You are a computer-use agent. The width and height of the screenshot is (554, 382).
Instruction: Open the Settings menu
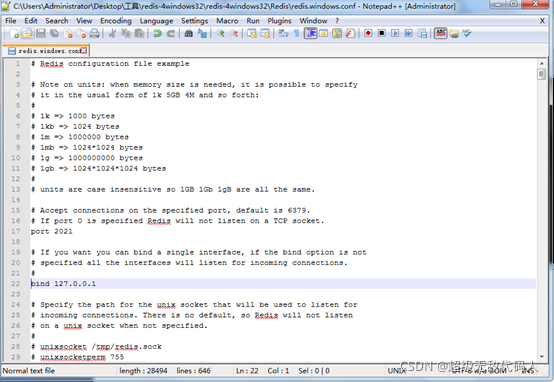pos(194,21)
